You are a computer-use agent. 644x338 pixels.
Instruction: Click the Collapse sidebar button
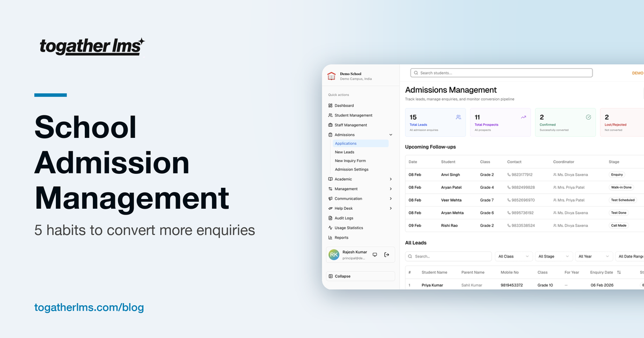point(361,276)
